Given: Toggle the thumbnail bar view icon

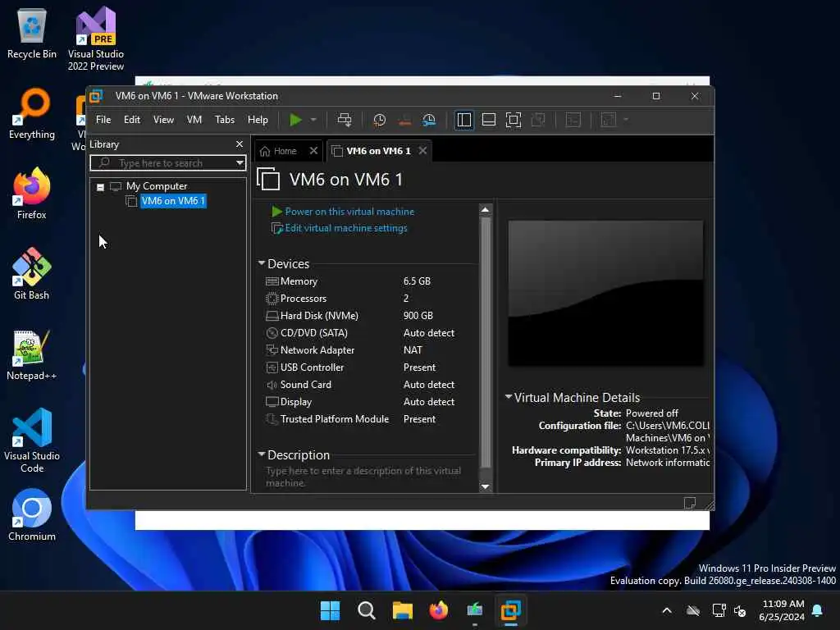Looking at the screenshot, I should point(489,120).
